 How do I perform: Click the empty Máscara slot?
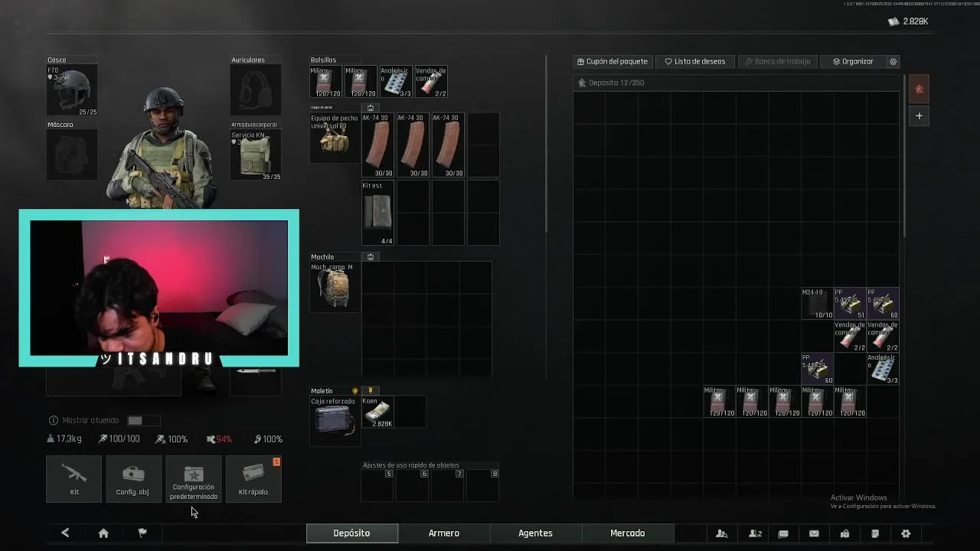[72, 155]
